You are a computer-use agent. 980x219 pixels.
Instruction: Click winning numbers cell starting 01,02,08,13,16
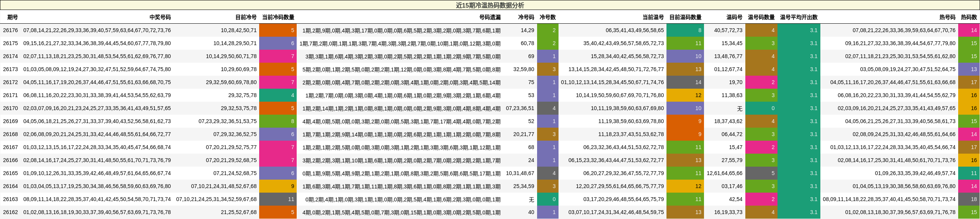coord(97,212)
